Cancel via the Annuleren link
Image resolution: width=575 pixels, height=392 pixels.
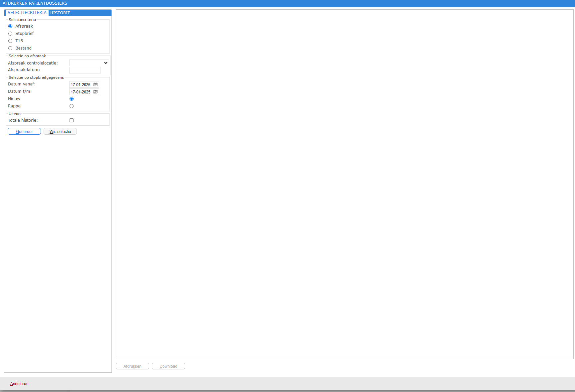19,384
